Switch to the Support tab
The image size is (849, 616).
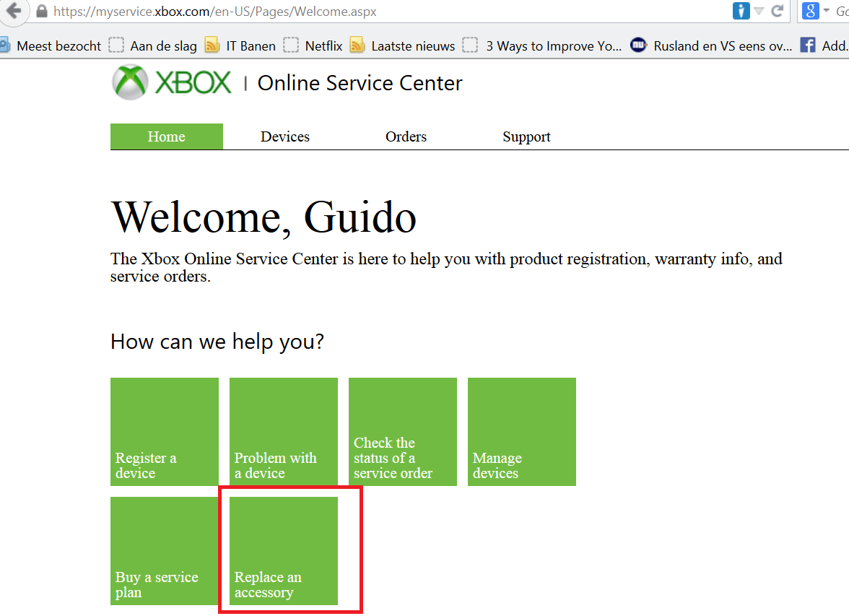click(x=526, y=136)
